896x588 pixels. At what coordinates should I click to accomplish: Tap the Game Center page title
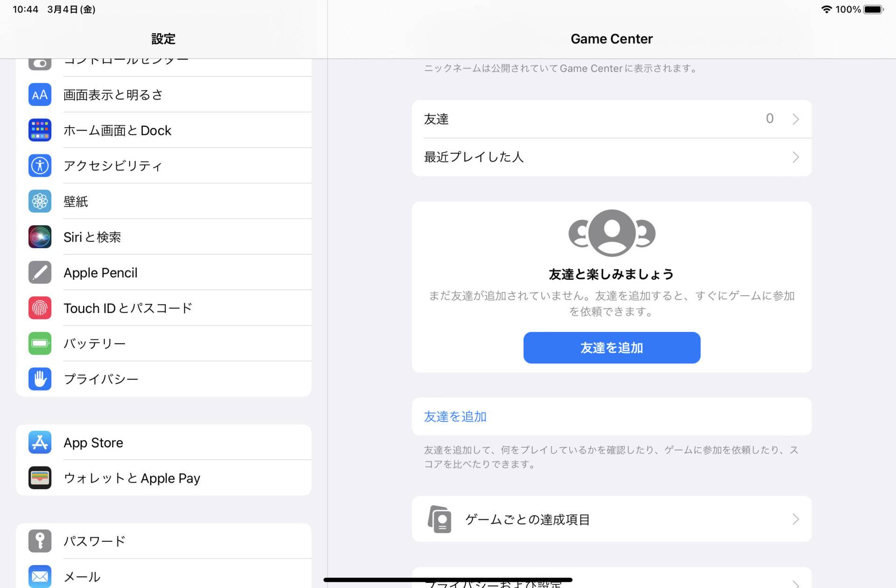coord(612,39)
